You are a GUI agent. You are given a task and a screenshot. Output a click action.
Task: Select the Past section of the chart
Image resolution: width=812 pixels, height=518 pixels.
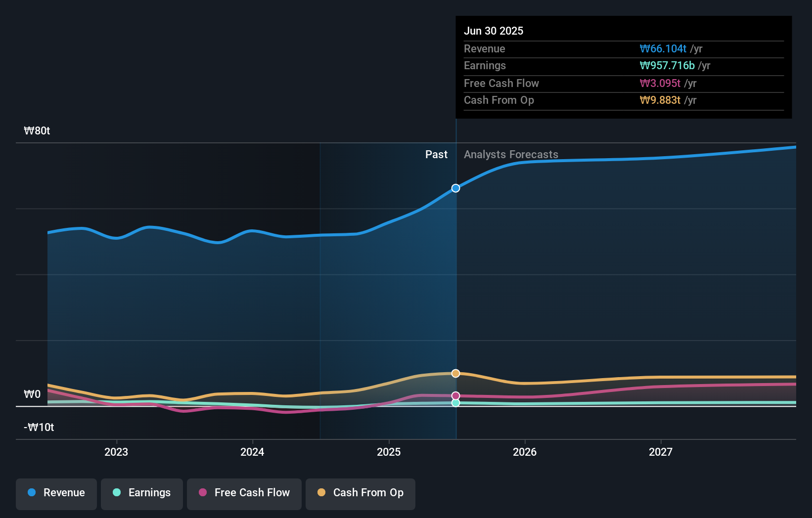436,154
